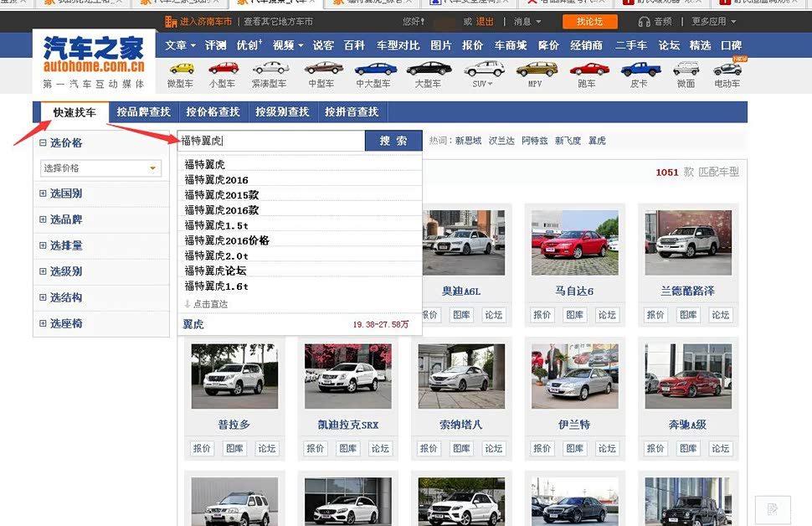This screenshot has height=526, width=812.
Task: Open the SUV category icon
Action: click(484, 69)
